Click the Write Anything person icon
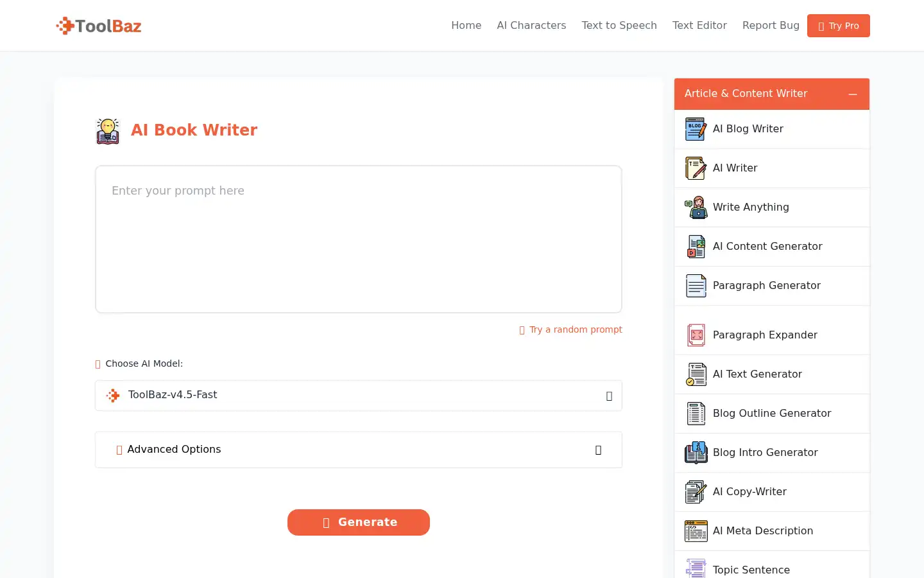This screenshot has width=924, height=578. coord(696,207)
